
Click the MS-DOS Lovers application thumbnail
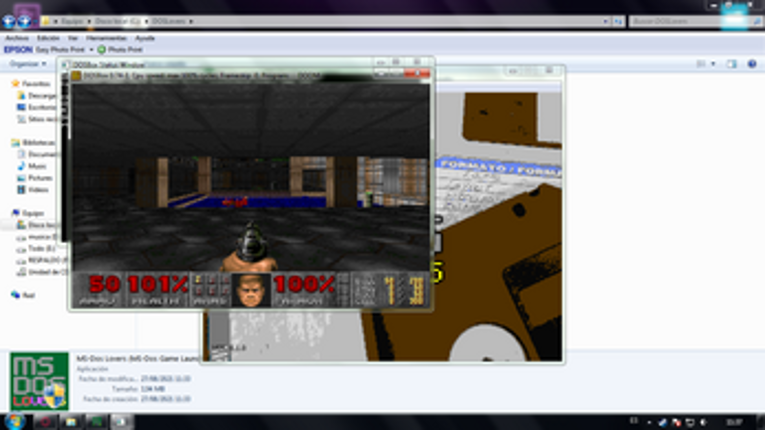39,381
